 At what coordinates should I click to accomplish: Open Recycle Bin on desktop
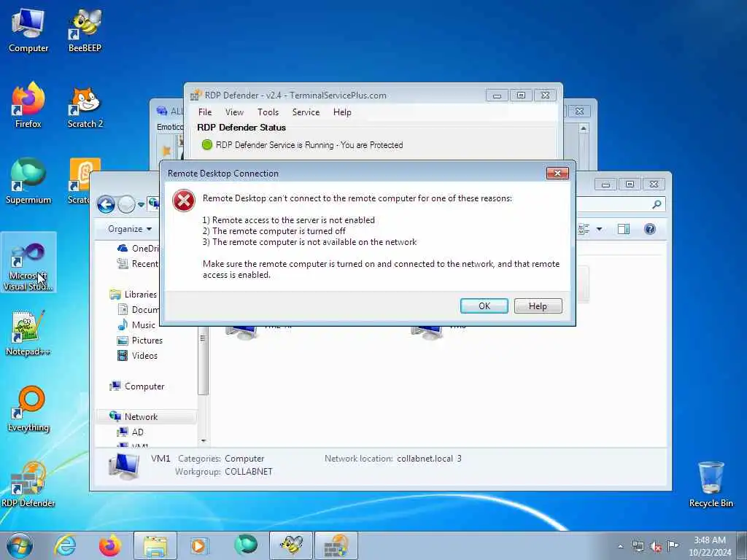pos(711,484)
